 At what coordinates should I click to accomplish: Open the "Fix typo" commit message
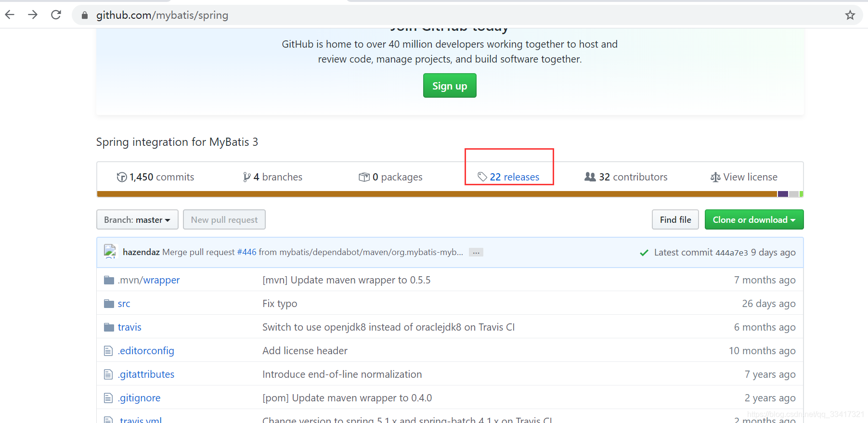pyautogui.click(x=280, y=304)
